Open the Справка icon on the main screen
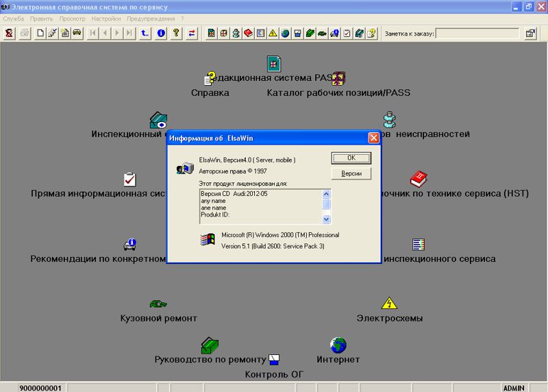The width and height of the screenshot is (548, 392). [210, 78]
